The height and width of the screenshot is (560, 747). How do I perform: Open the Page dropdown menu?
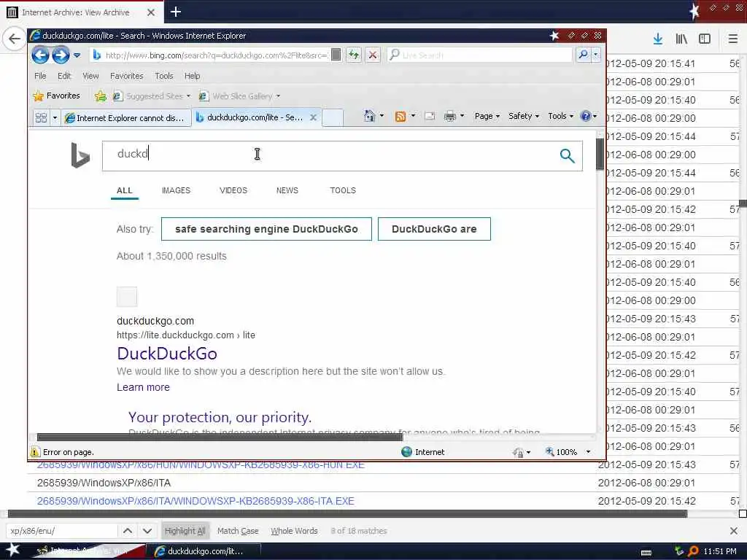tap(487, 116)
